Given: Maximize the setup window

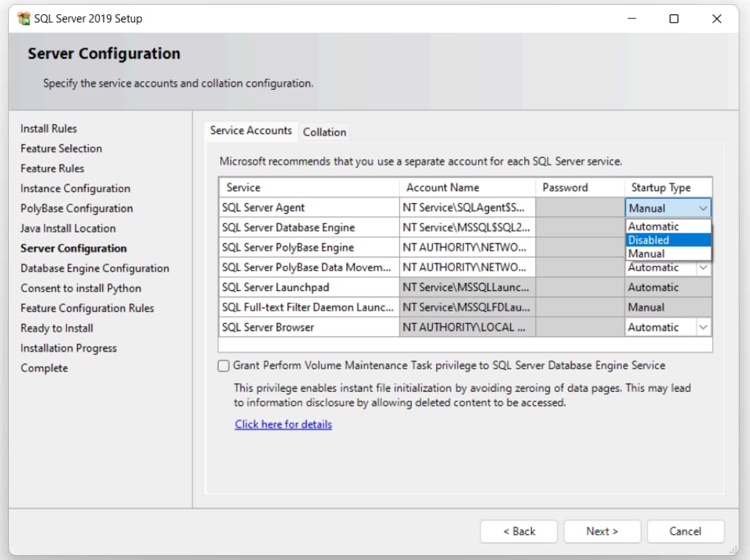Looking at the screenshot, I should coord(674,19).
